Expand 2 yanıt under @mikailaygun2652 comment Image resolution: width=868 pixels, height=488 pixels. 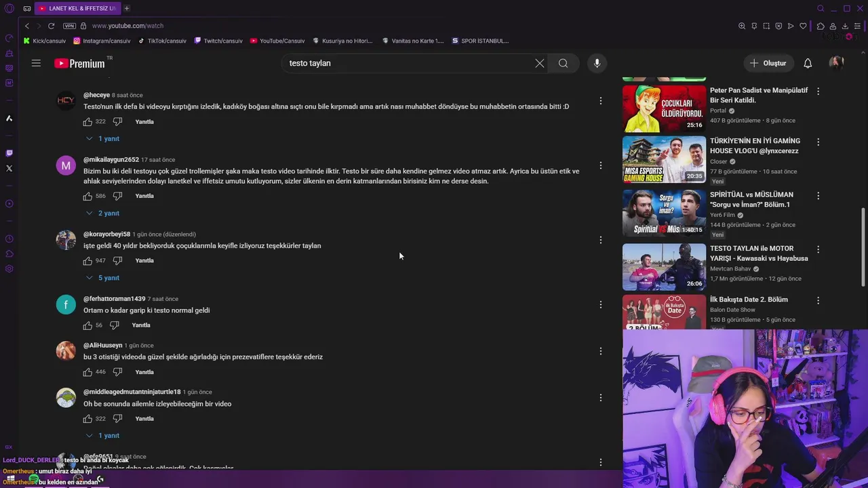click(103, 213)
